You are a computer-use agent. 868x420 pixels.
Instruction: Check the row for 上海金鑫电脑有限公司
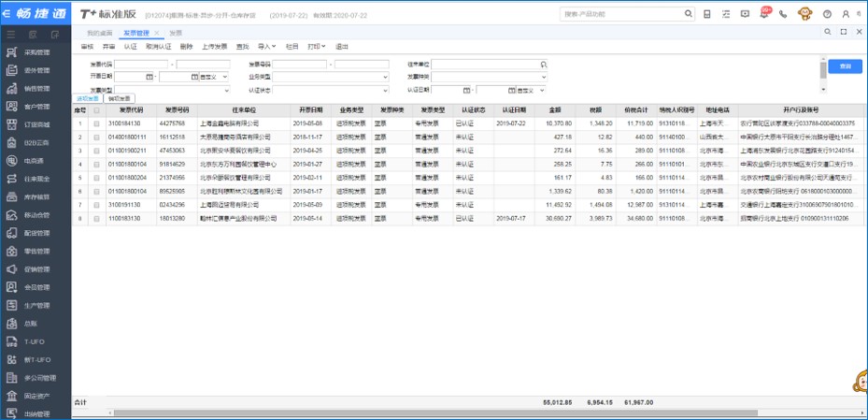point(97,123)
